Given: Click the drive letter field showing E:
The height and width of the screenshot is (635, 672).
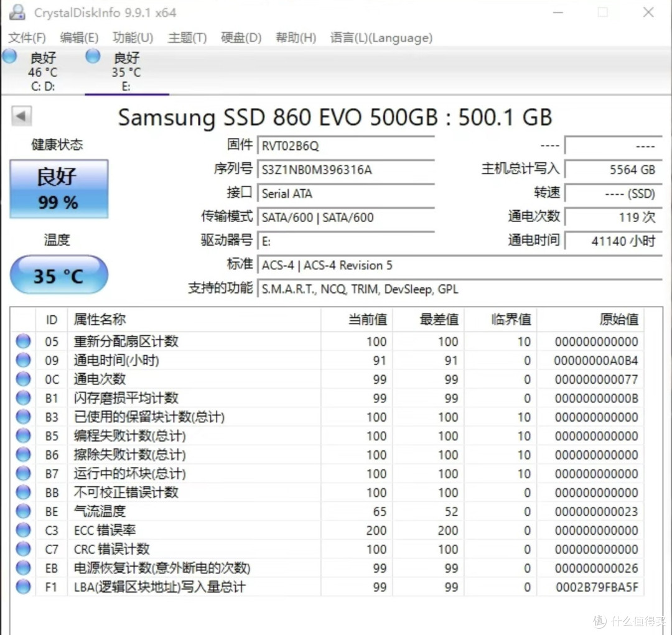Looking at the screenshot, I should tap(346, 241).
